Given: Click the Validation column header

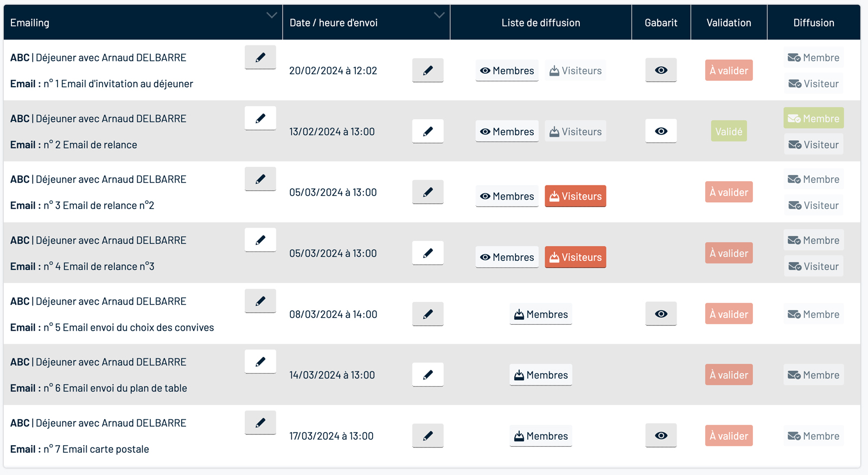Looking at the screenshot, I should pyautogui.click(x=729, y=23).
